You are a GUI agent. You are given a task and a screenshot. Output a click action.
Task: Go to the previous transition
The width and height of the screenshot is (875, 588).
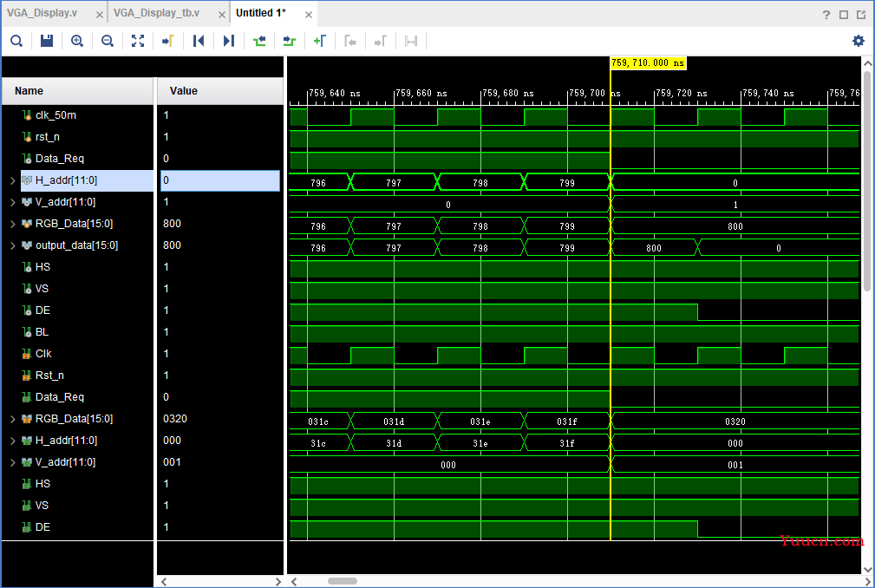[x=259, y=41]
